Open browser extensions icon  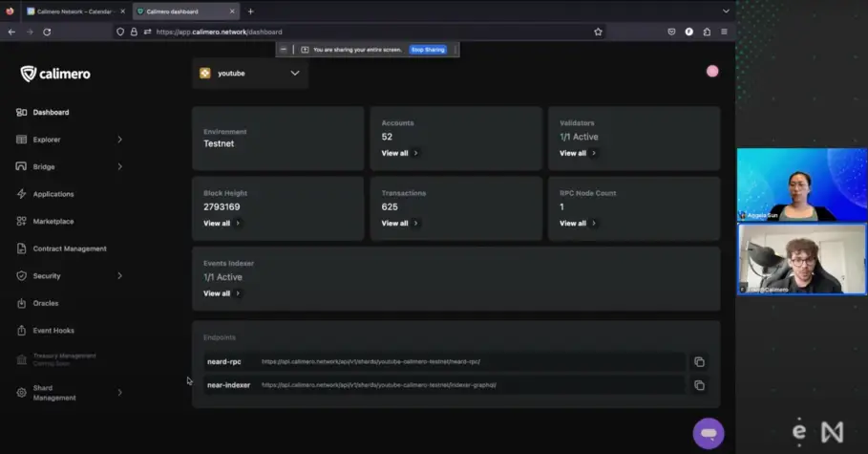pyautogui.click(x=707, y=32)
